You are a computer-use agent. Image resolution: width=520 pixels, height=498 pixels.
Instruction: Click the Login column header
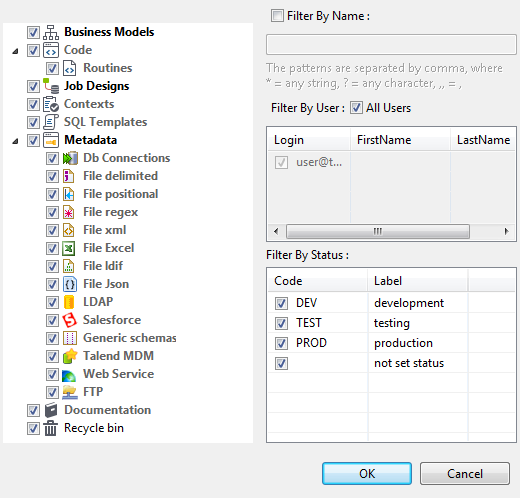(309, 140)
